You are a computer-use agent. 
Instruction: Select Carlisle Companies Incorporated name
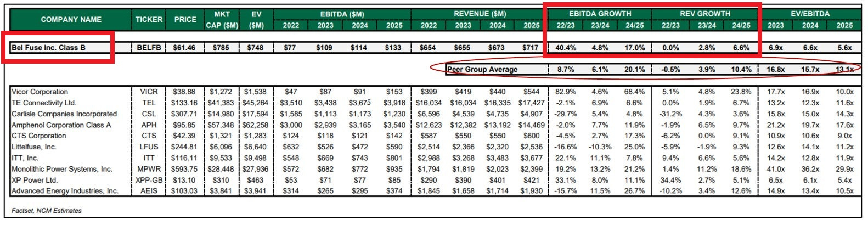pos(64,114)
